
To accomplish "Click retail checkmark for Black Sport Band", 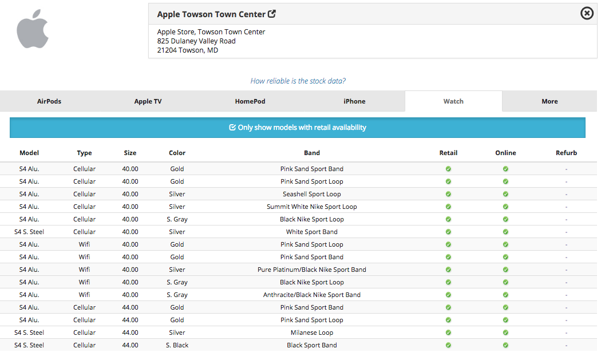I will [448, 345].
